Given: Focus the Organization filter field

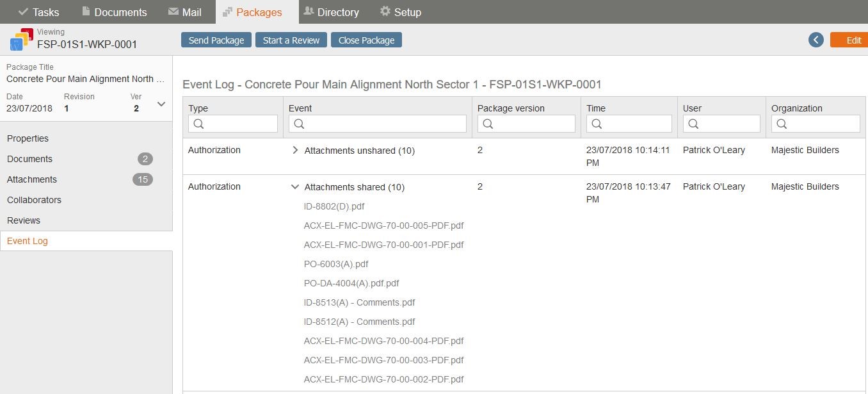Looking at the screenshot, I should 816,124.
